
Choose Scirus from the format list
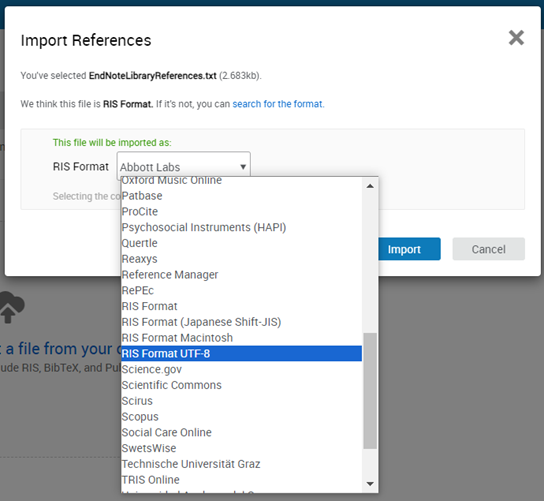[241, 401]
